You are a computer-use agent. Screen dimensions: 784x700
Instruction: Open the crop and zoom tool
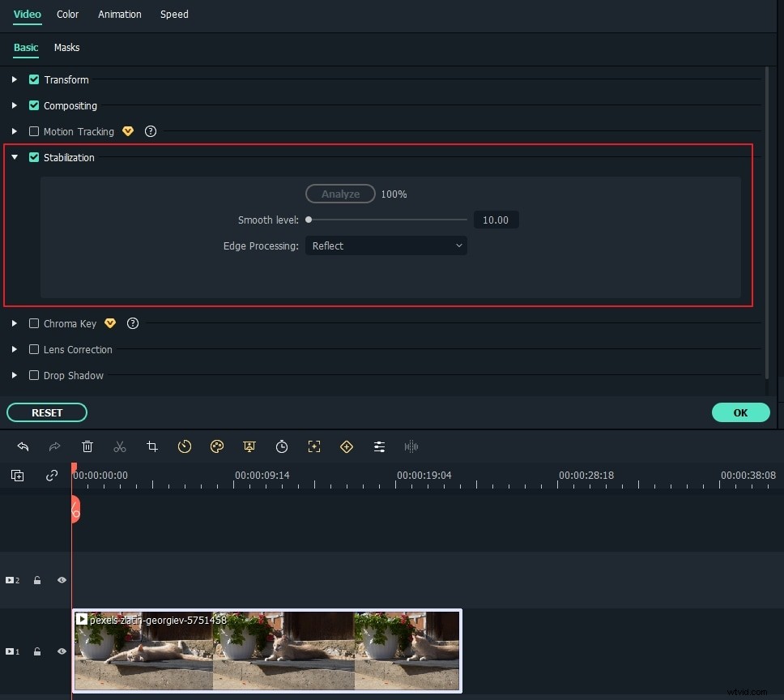click(x=151, y=446)
